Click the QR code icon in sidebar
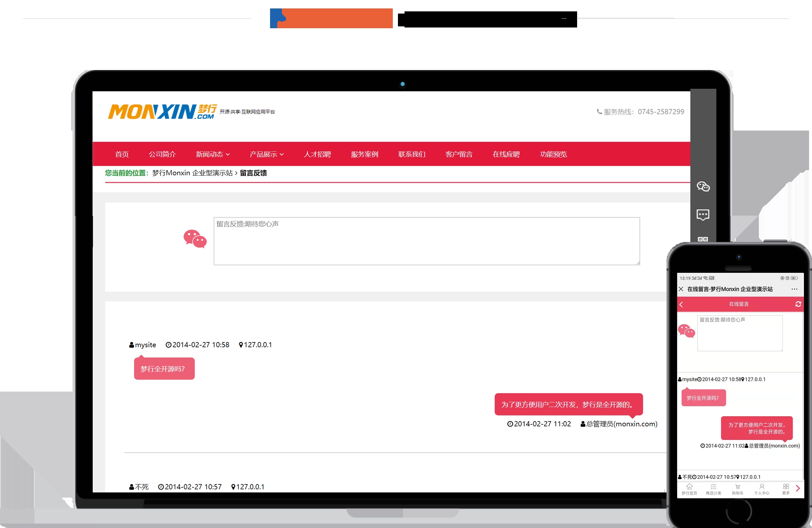 (703, 239)
